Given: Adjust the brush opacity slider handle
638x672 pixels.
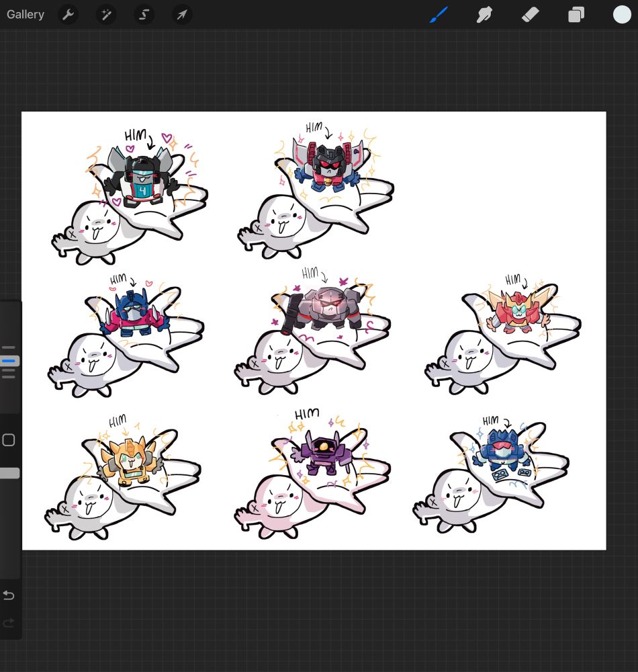Looking at the screenshot, I should (9, 473).
